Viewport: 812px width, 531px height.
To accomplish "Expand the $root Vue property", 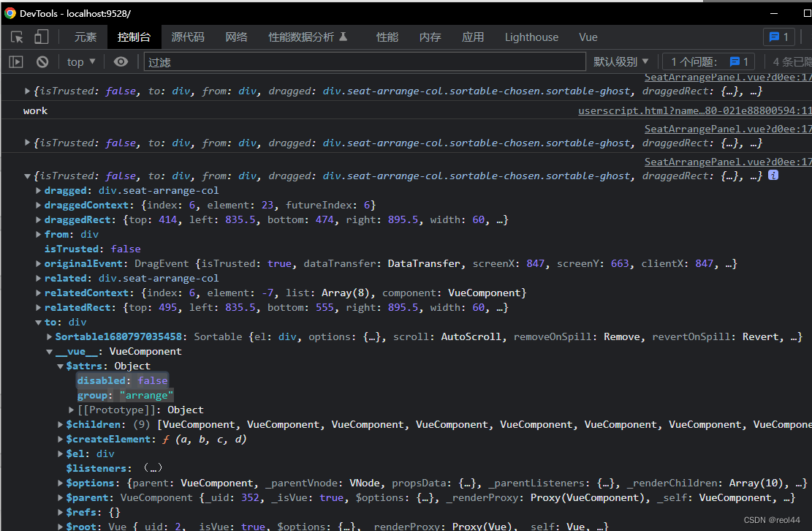I will (x=59, y=527).
